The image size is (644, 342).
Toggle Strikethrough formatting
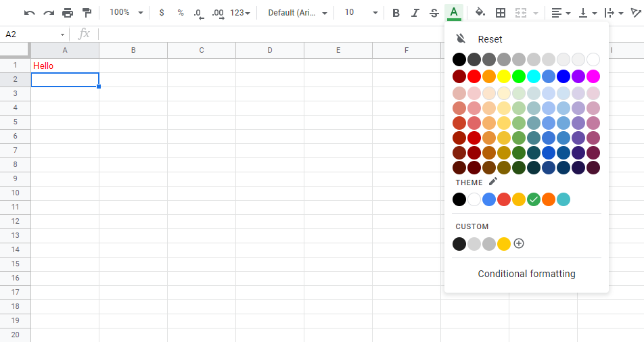(x=434, y=13)
